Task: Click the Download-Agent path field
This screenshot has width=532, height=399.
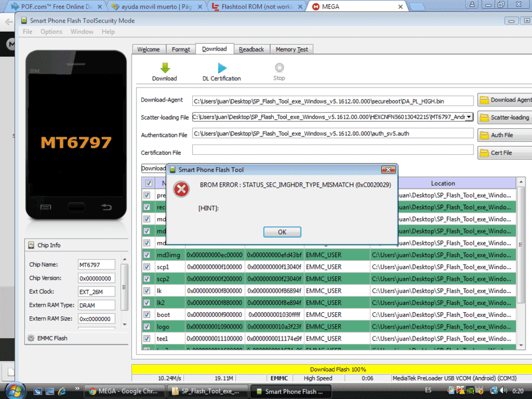Action: pos(333,101)
